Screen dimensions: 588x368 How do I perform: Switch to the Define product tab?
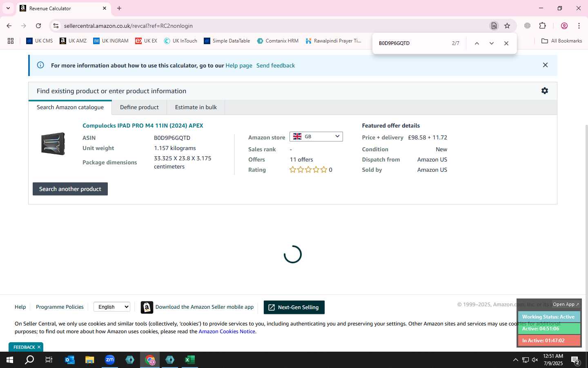[x=139, y=107]
